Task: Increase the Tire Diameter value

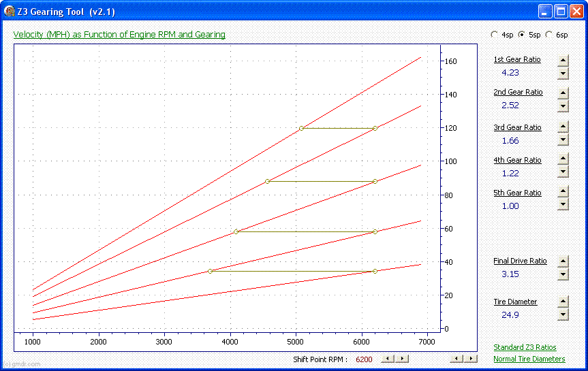Action: click(563, 302)
